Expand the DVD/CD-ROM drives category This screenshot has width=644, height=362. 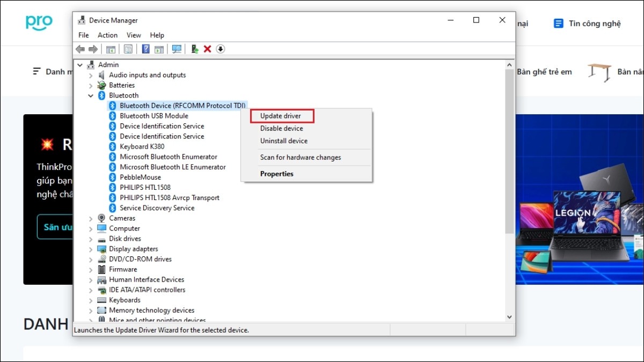point(91,259)
